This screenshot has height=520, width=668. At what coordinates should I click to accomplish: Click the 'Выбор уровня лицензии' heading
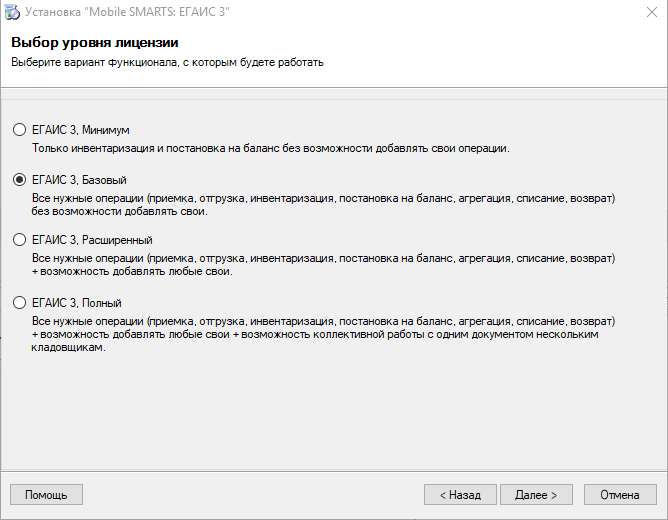tap(95, 42)
